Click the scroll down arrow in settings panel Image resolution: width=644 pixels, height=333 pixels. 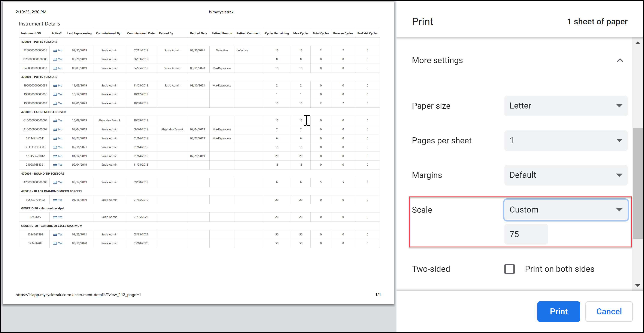click(x=638, y=285)
